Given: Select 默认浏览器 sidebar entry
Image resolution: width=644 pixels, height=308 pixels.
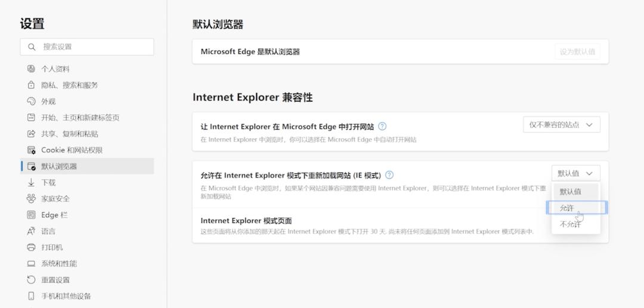Looking at the screenshot, I should (87, 166).
